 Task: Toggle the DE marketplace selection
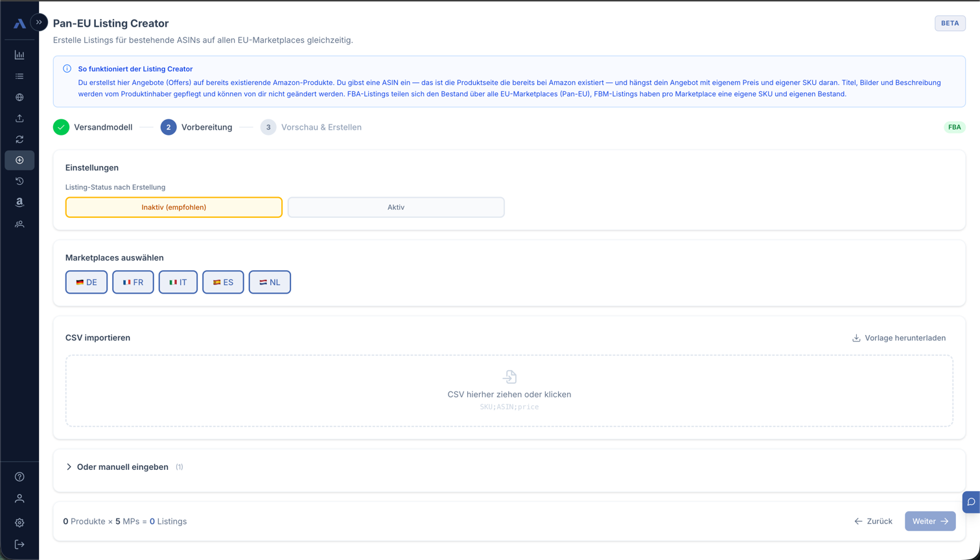point(86,282)
